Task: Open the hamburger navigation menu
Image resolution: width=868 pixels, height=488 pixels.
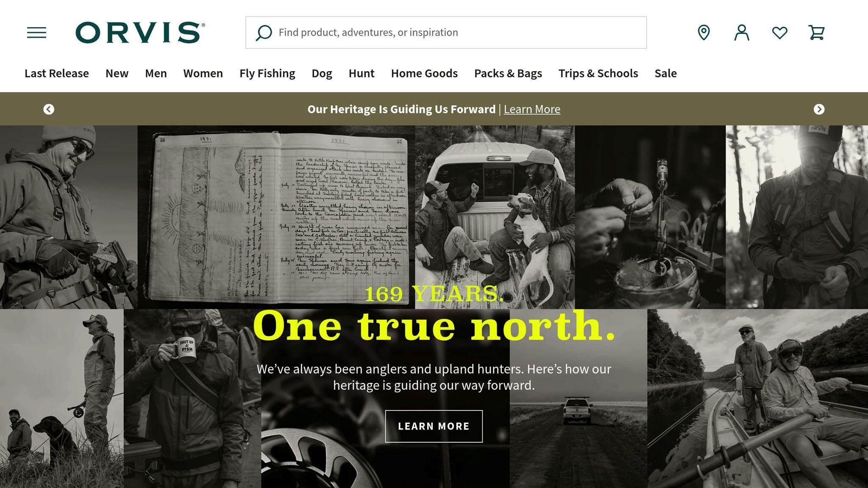Action: (x=36, y=33)
